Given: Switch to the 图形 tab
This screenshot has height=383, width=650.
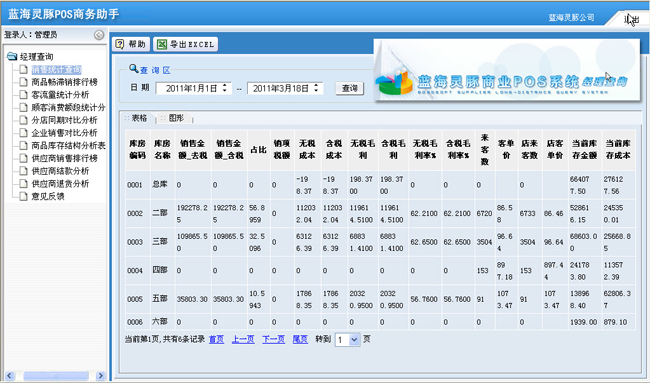Looking at the screenshot, I should (176, 118).
